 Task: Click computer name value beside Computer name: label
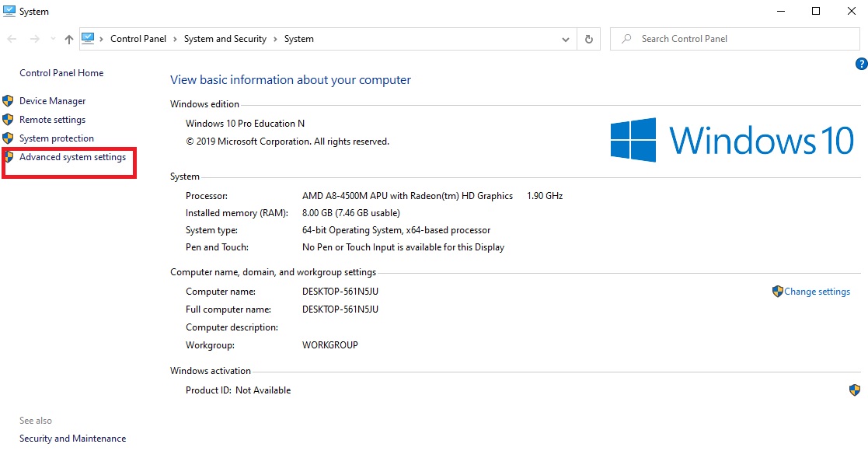(340, 292)
